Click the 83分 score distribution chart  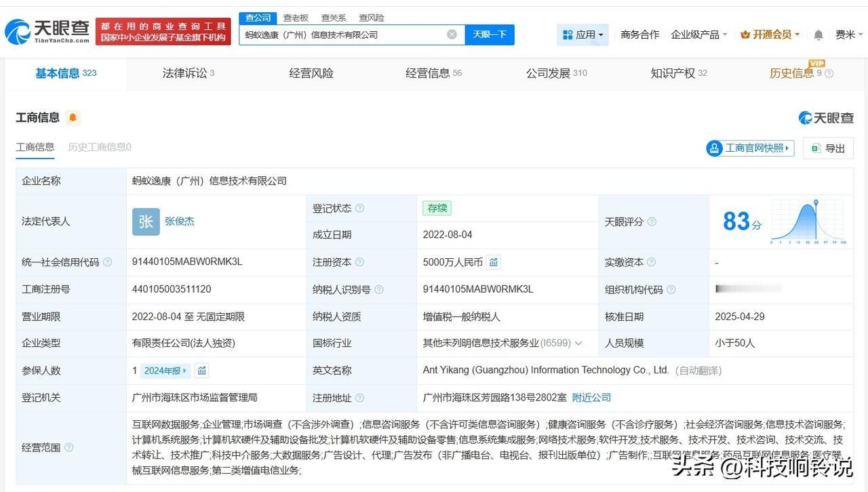click(x=809, y=222)
